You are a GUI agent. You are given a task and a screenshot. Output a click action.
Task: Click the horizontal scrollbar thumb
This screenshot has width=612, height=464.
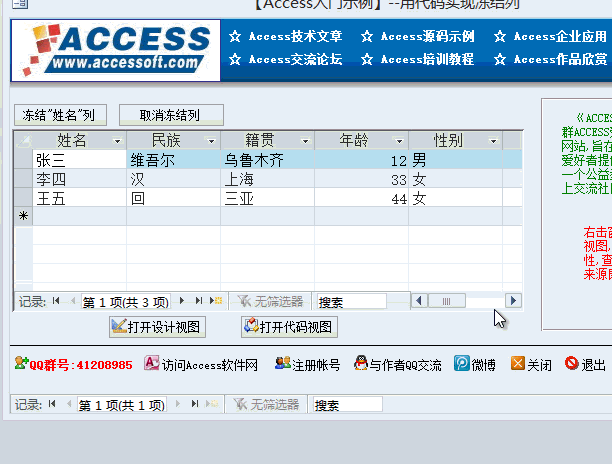[x=447, y=300]
